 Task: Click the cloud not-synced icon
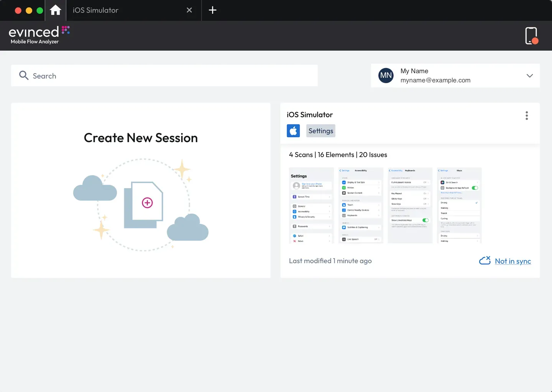coord(485,261)
